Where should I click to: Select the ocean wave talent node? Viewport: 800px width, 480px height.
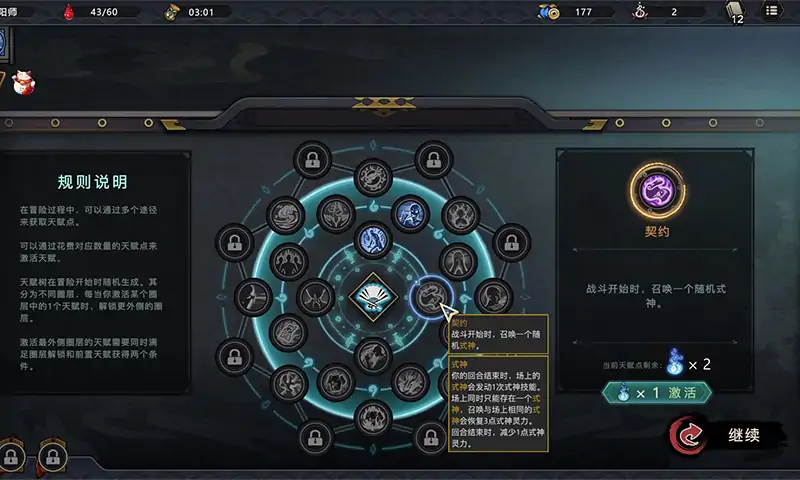coord(285,216)
